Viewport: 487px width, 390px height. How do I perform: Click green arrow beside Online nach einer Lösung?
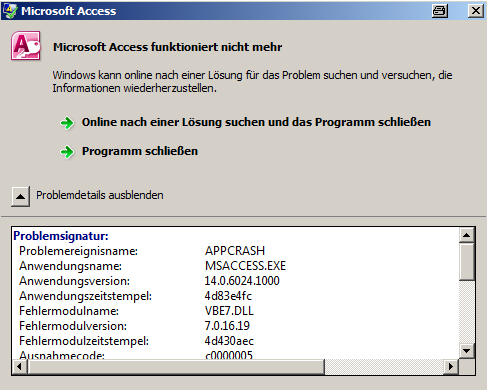click(x=67, y=123)
